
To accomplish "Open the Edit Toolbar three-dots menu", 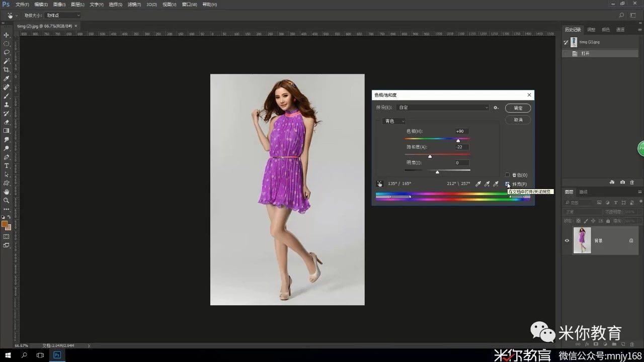I will coord(7,209).
